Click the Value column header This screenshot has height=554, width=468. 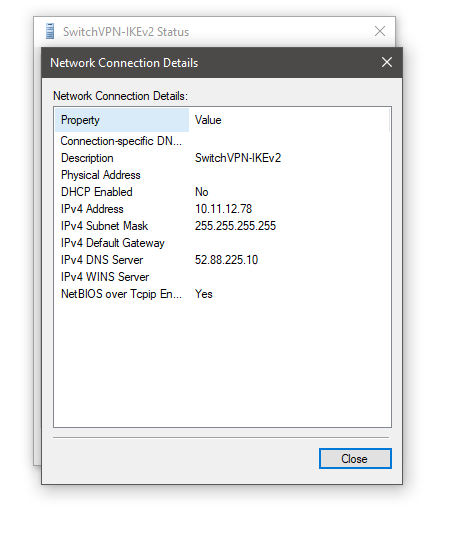pyautogui.click(x=289, y=120)
